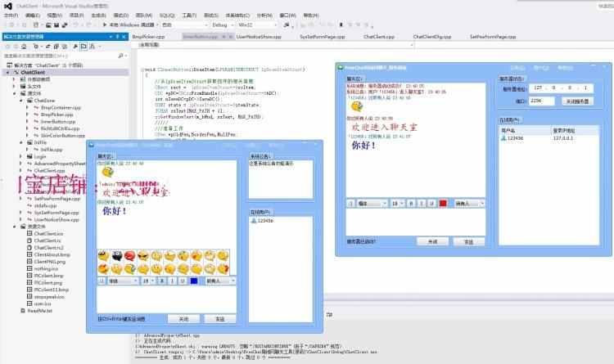The image size is (614, 364).
Task: Select ClientAbout.bmp in Solution Explorer
Action: click(52, 255)
